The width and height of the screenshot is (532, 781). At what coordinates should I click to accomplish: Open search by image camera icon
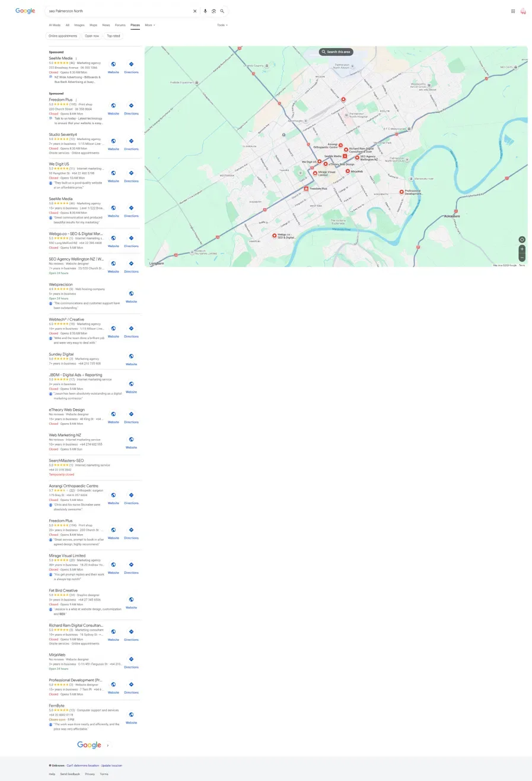pyautogui.click(x=214, y=11)
